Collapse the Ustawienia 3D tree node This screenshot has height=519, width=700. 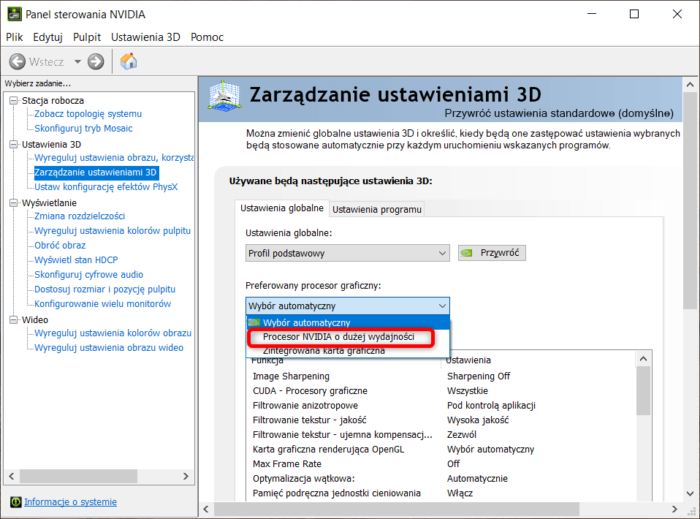(x=14, y=144)
